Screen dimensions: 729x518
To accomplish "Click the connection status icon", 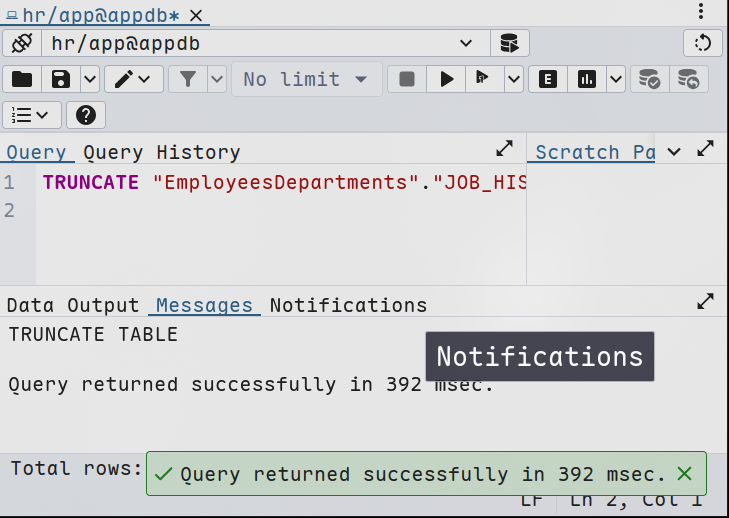I will pos(22,43).
